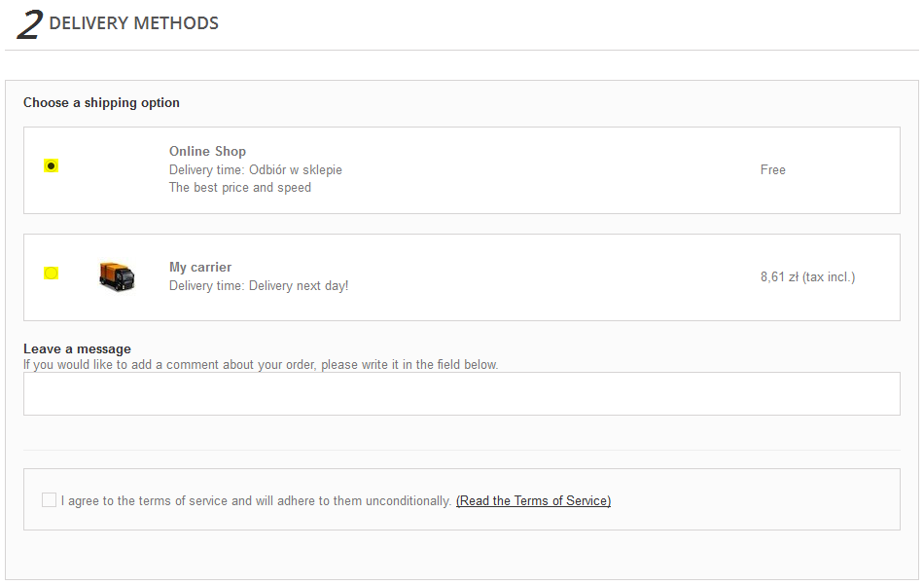The image size is (924, 585).
Task: Click the My carrier option title
Action: click(200, 267)
